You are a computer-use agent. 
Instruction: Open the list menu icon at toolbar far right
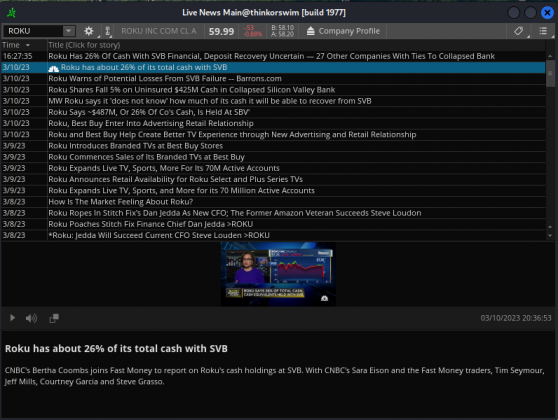[x=543, y=31]
